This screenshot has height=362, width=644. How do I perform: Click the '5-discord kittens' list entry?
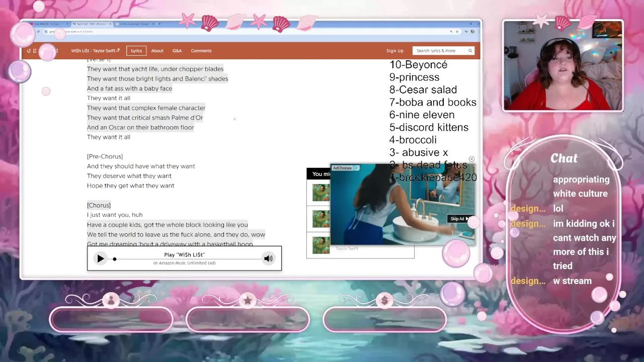429,128
